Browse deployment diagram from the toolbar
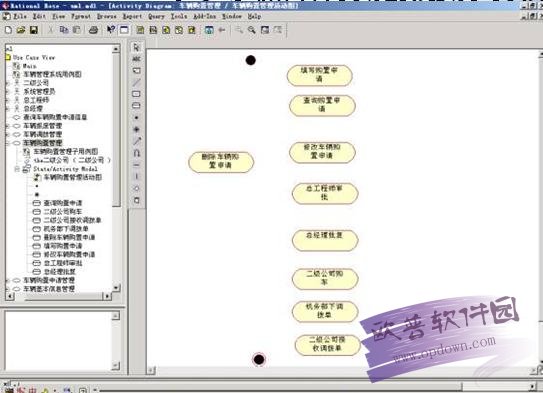Image resolution: width=543 pixels, height=393 pixels. pos(192,30)
